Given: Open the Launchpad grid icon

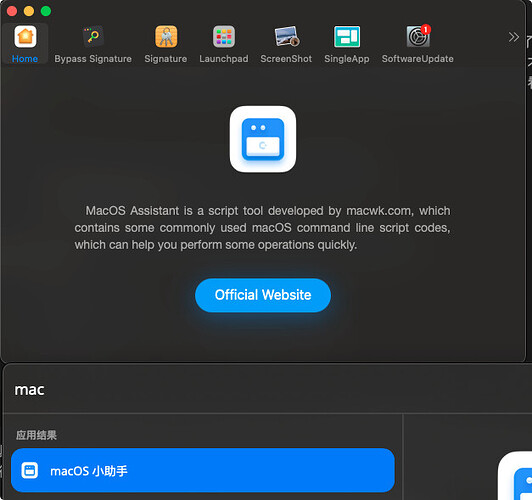Looking at the screenshot, I should 224,36.
